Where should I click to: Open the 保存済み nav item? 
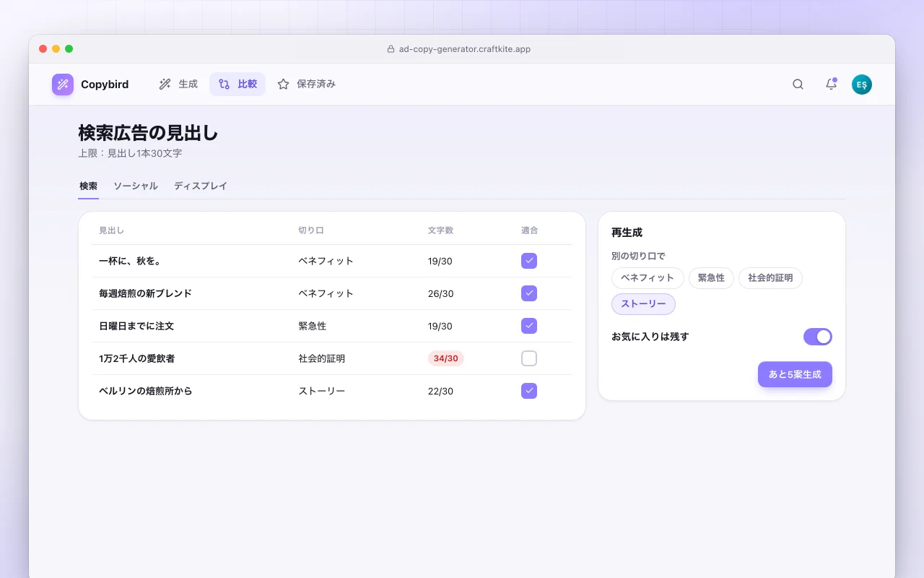pyautogui.click(x=306, y=85)
